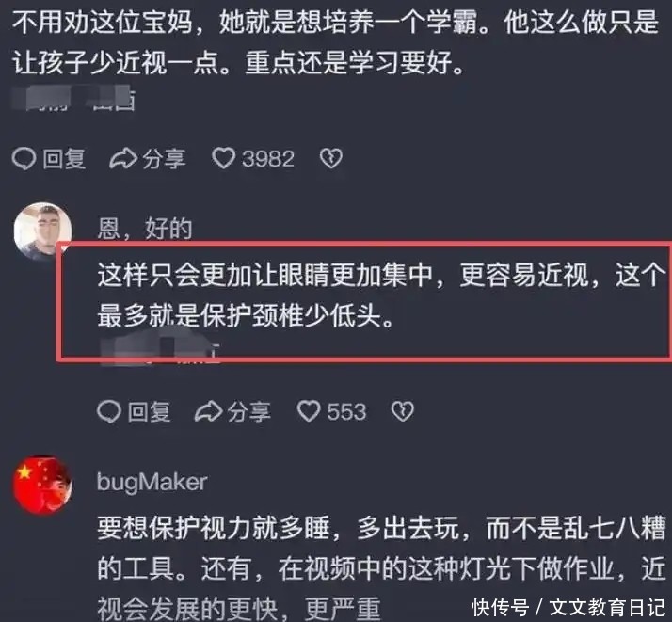Open bugMaker username profile link
Screen dimensions: 672x622
[152, 483]
